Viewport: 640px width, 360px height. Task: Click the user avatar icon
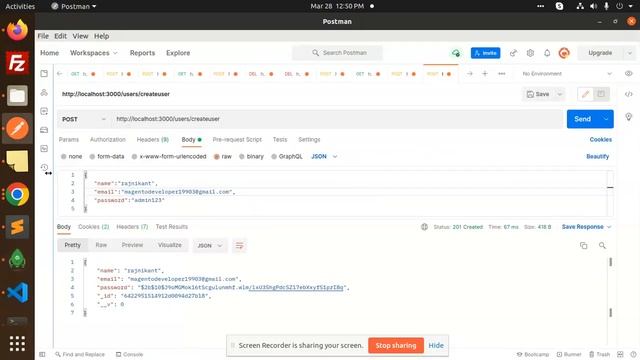(564, 53)
